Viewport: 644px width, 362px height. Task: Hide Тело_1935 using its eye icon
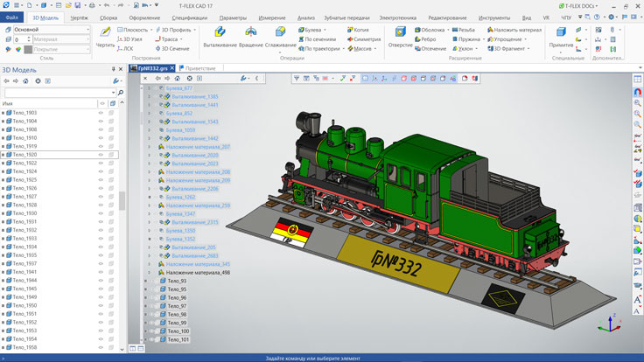[x=101, y=255]
